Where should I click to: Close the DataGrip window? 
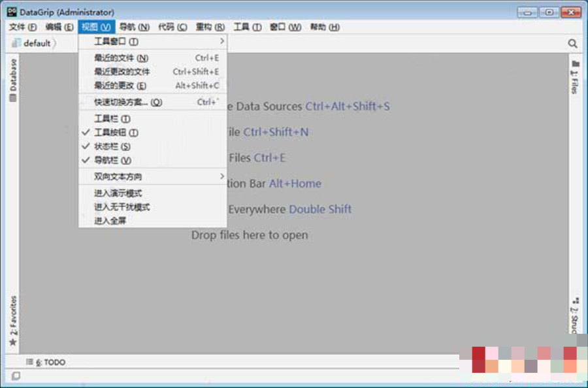pos(571,12)
